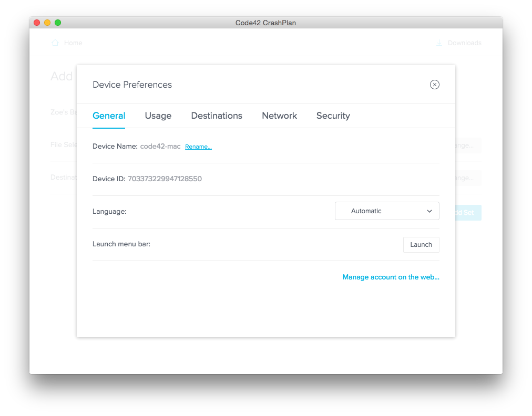Change language from Automatic via the dropdown
The width and height of the screenshot is (532, 416).
[387, 211]
